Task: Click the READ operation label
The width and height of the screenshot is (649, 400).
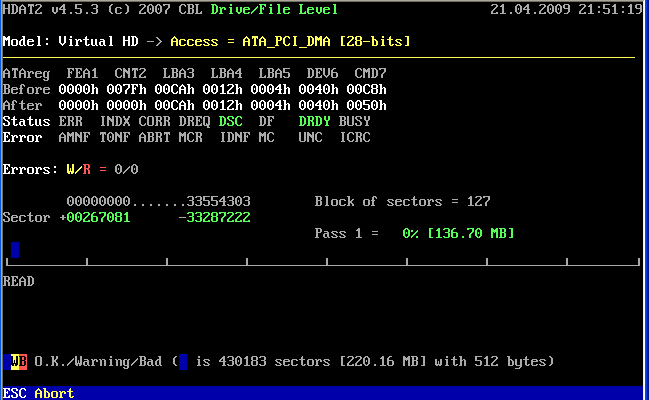Action: (19, 281)
